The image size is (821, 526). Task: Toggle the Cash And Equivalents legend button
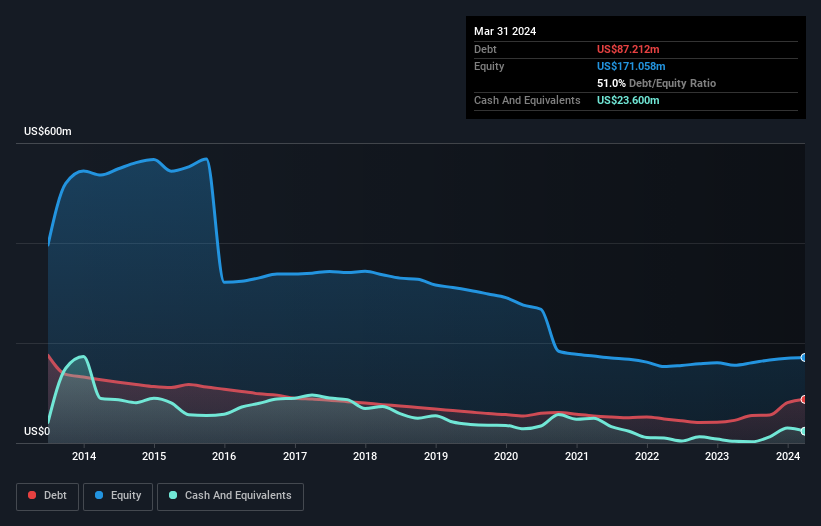click(230, 496)
